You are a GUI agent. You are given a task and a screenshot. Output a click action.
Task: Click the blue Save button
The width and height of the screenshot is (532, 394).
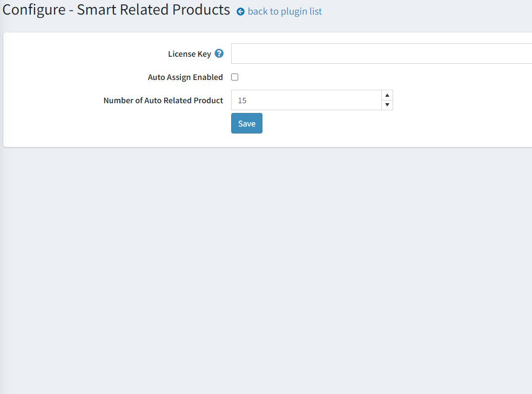(247, 123)
